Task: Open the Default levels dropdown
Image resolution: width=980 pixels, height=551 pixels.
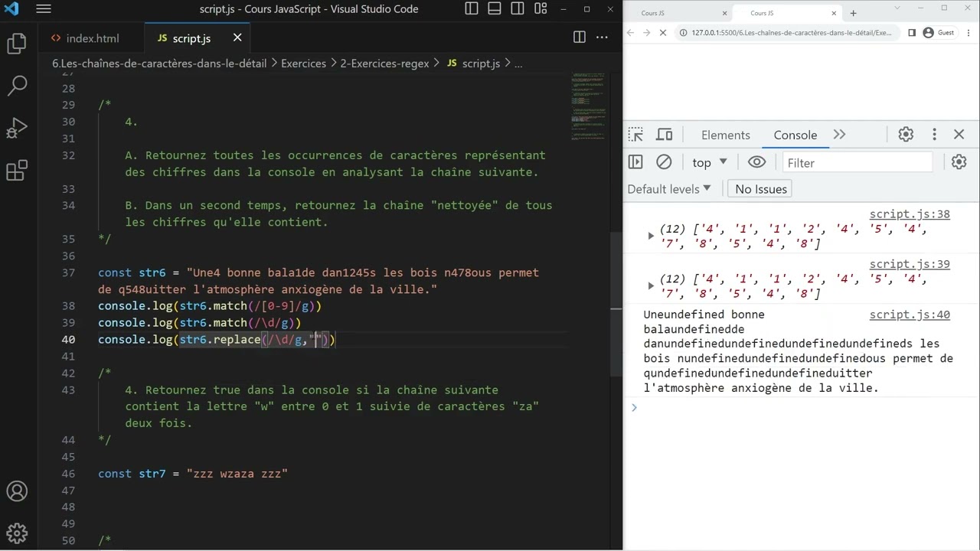Action: [x=669, y=189]
